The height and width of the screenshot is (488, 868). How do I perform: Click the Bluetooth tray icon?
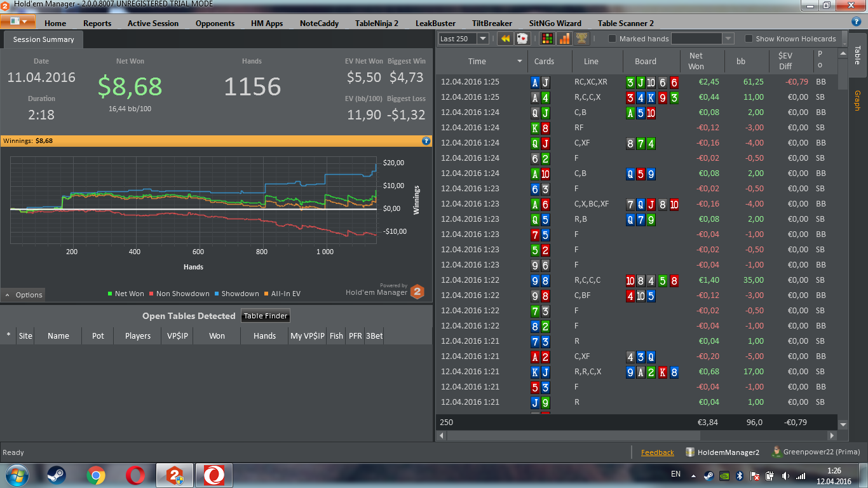point(740,475)
